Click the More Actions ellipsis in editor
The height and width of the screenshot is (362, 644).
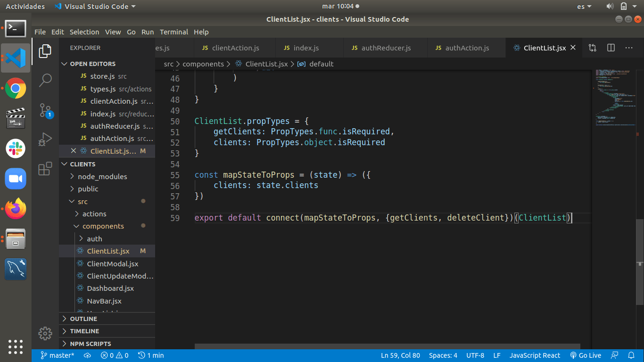pyautogui.click(x=629, y=48)
